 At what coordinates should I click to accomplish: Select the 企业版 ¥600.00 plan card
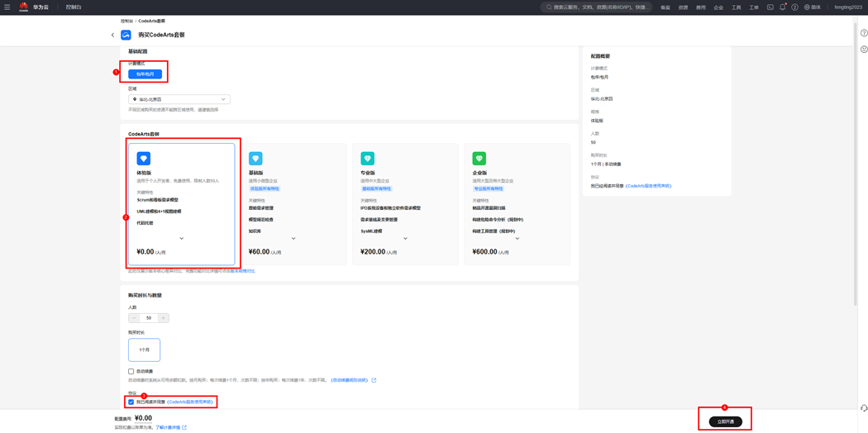(x=517, y=205)
